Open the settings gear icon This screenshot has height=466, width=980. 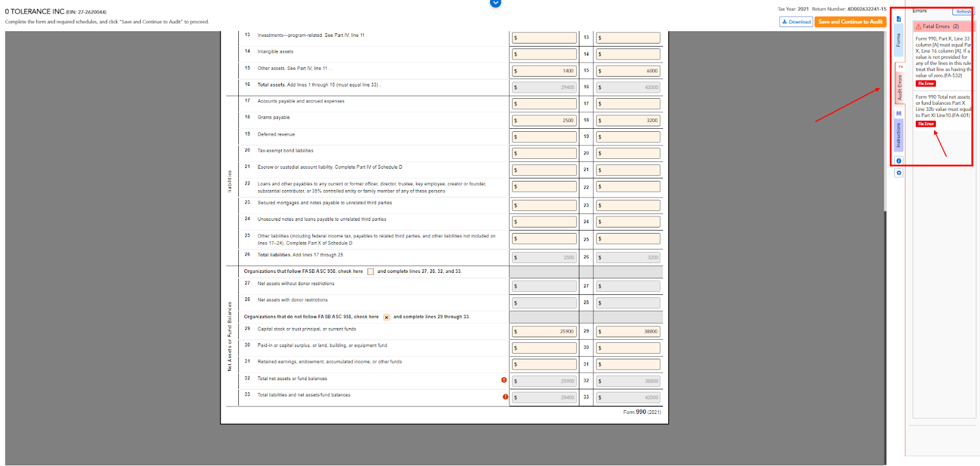pos(899,173)
